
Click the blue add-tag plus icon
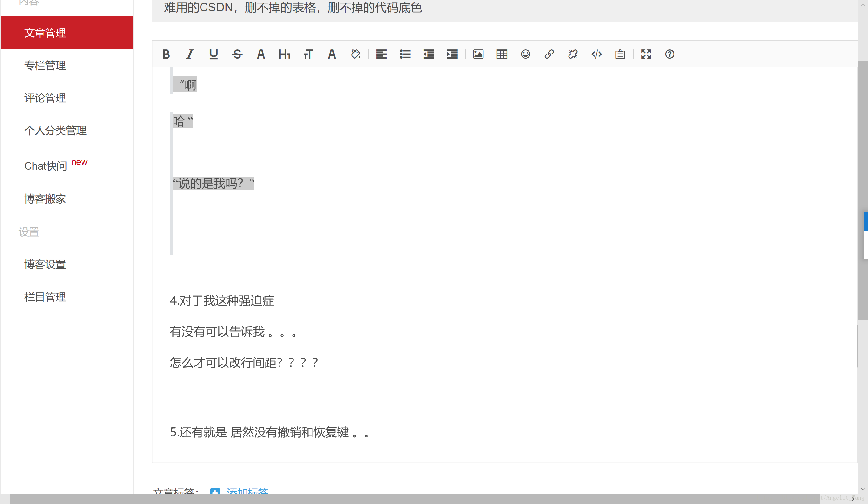(215, 491)
